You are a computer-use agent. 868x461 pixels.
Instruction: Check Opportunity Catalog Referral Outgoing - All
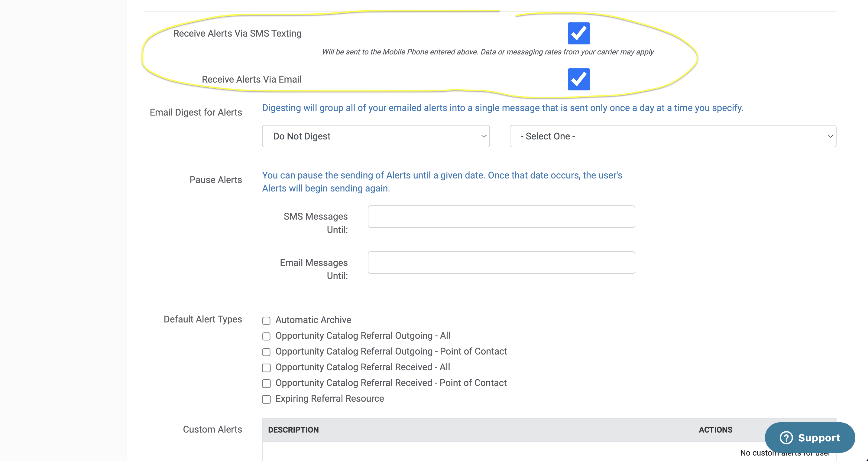coord(266,336)
